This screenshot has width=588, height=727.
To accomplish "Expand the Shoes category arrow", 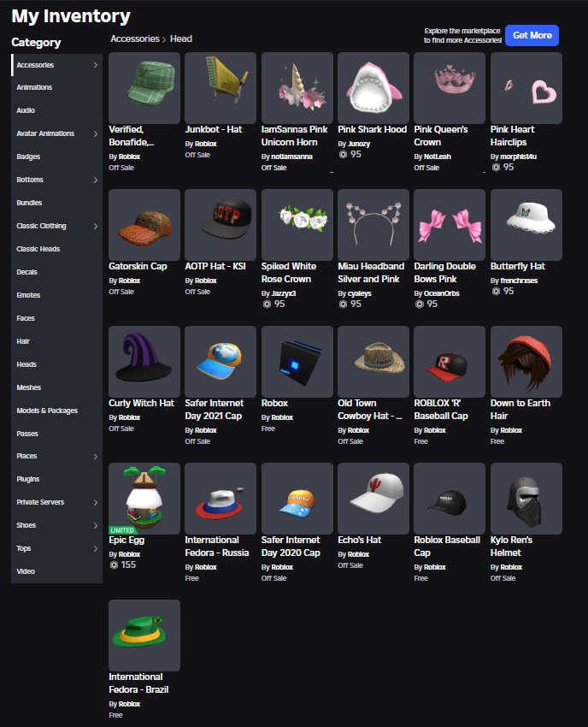I will (96, 525).
